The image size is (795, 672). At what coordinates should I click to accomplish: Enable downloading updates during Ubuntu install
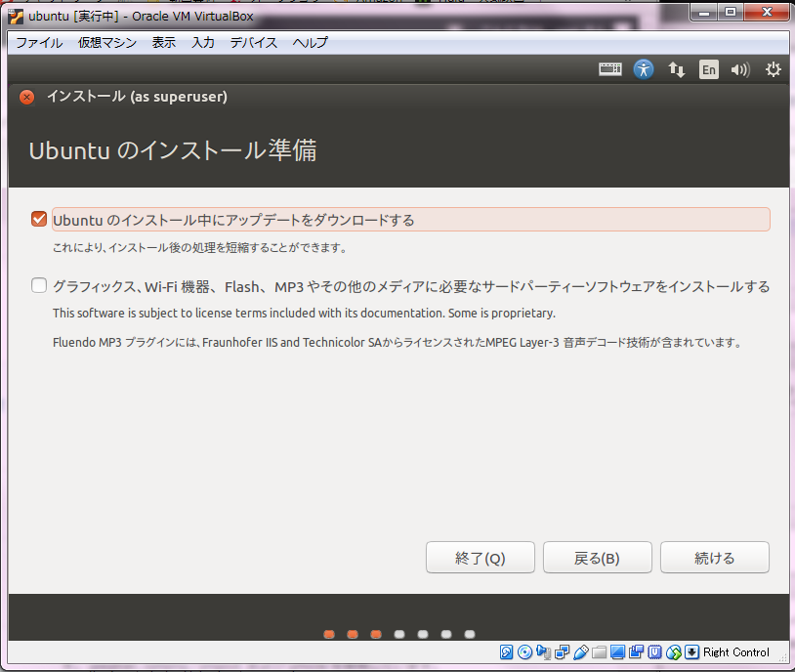point(39,219)
